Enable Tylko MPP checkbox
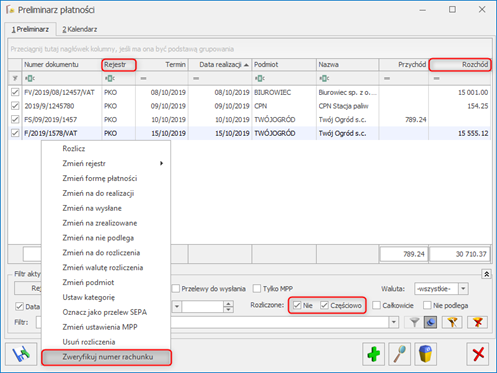 pos(257,289)
